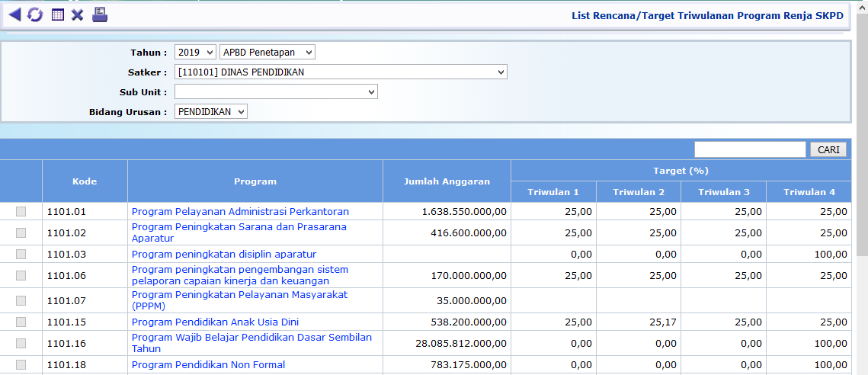868x375 pixels.
Task: Expand the APBD Penetapan dropdown
Action: coord(267,53)
